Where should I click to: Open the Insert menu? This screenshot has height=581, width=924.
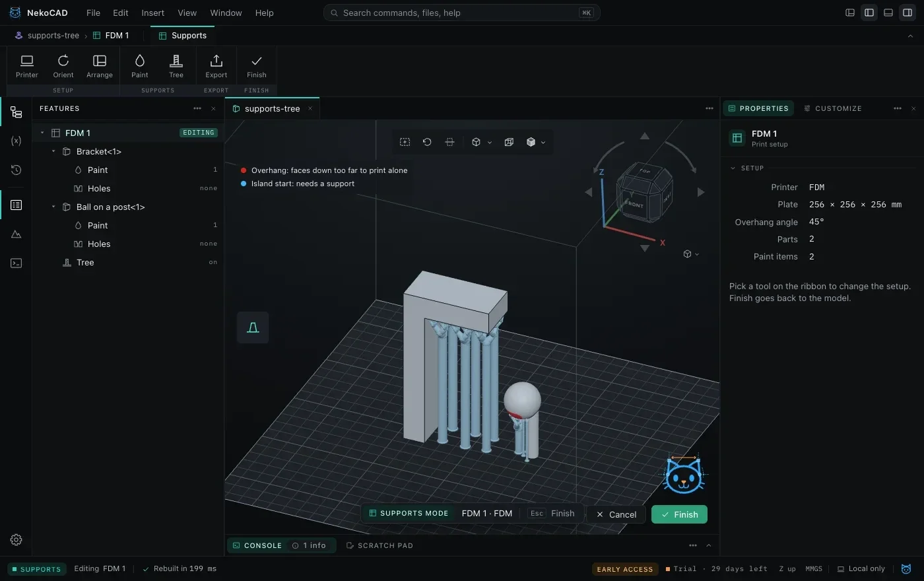coord(152,13)
